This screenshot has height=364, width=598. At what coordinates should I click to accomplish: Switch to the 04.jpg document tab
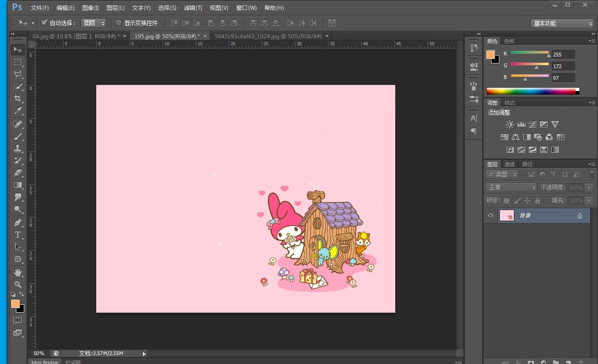[76, 36]
